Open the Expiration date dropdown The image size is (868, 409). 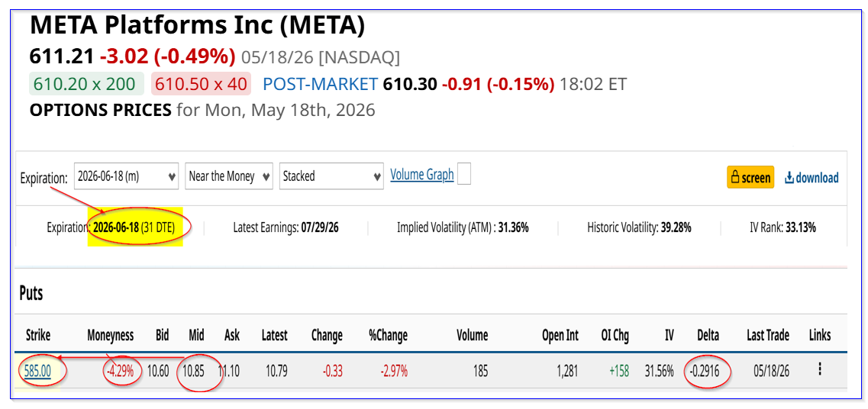126,176
